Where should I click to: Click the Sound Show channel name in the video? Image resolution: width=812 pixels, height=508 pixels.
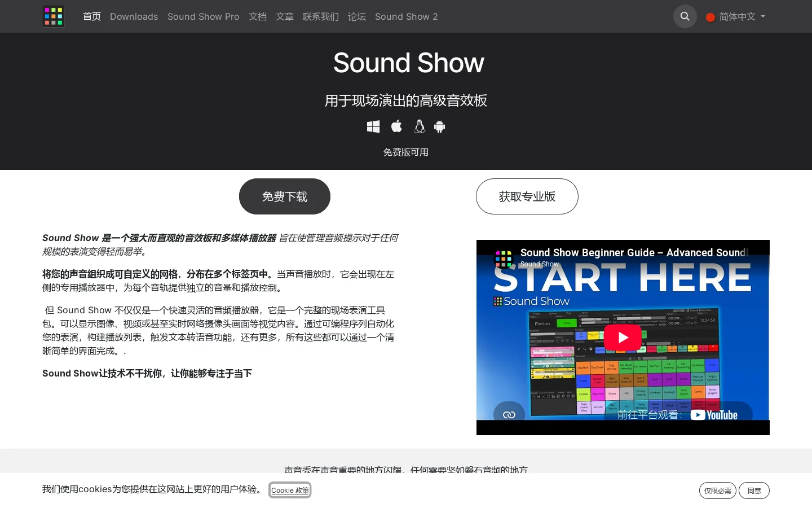[540, 264]
